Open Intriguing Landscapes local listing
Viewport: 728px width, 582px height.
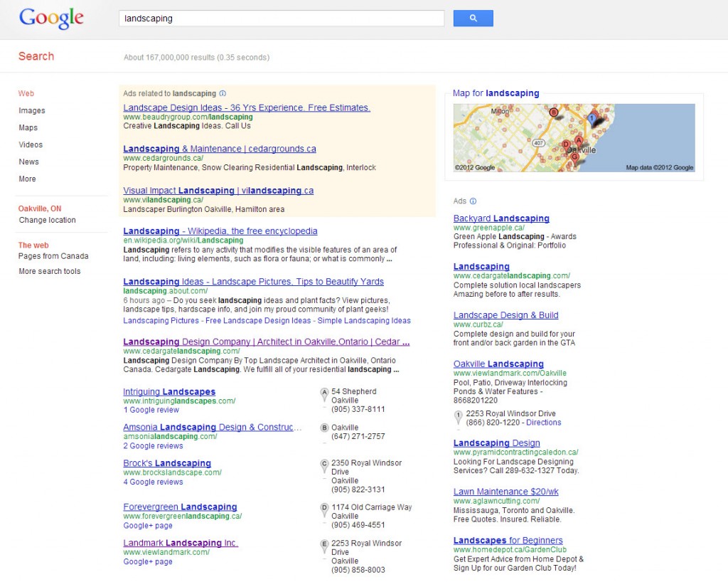[169, 392]
